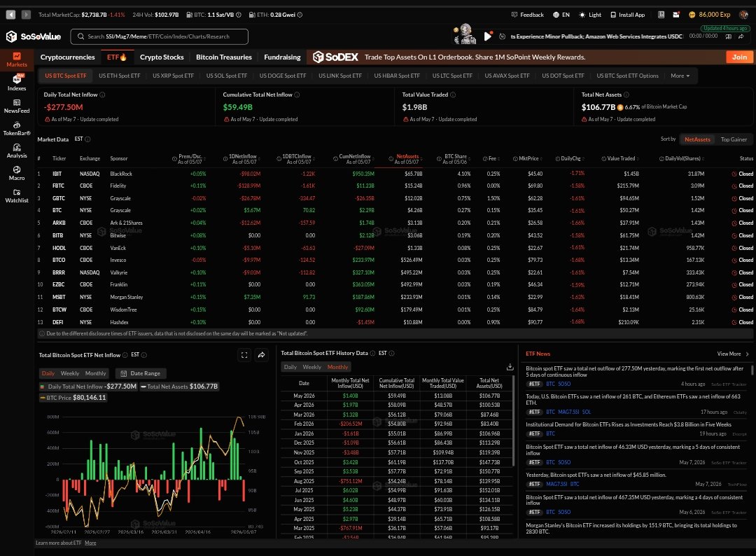Open the IBIT ticker row

click(395, 174)
